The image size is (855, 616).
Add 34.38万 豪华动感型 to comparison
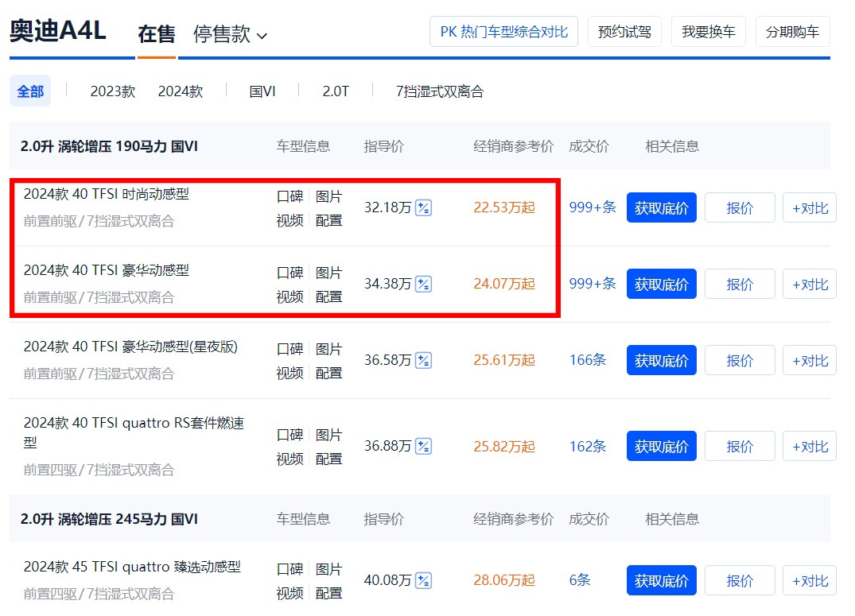click(x=810, y=284)
